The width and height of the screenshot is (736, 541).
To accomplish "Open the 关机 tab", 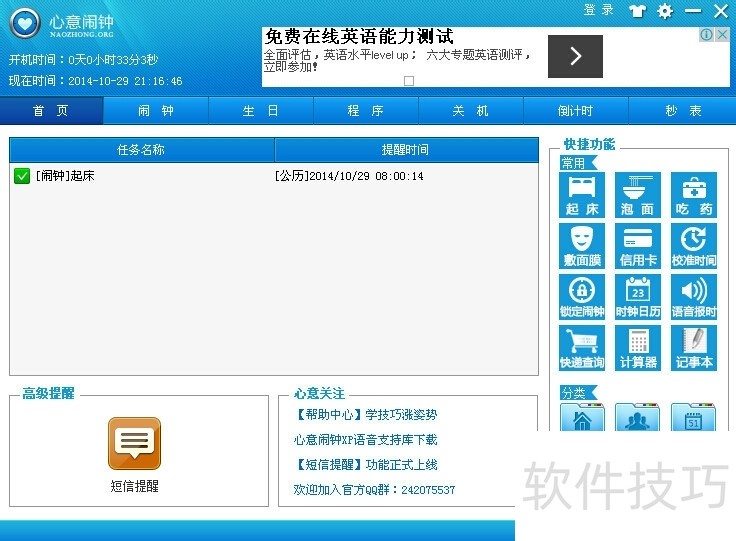I will 470,111.
